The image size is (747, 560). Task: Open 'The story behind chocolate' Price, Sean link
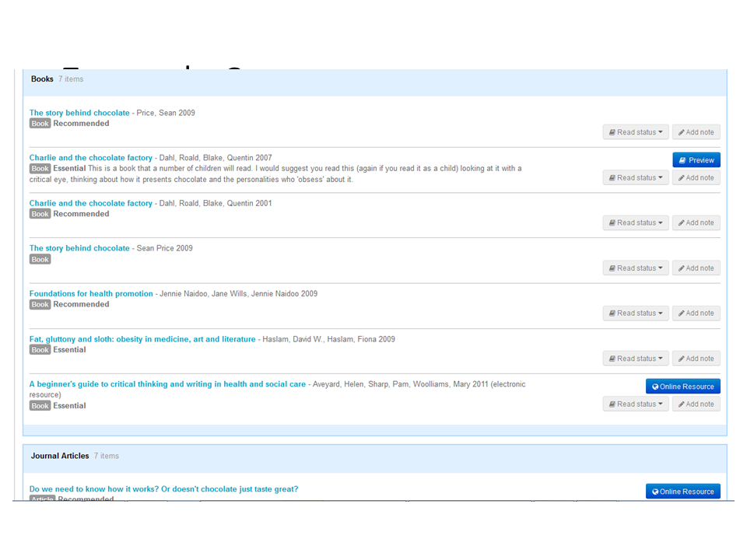coord(79,113)
